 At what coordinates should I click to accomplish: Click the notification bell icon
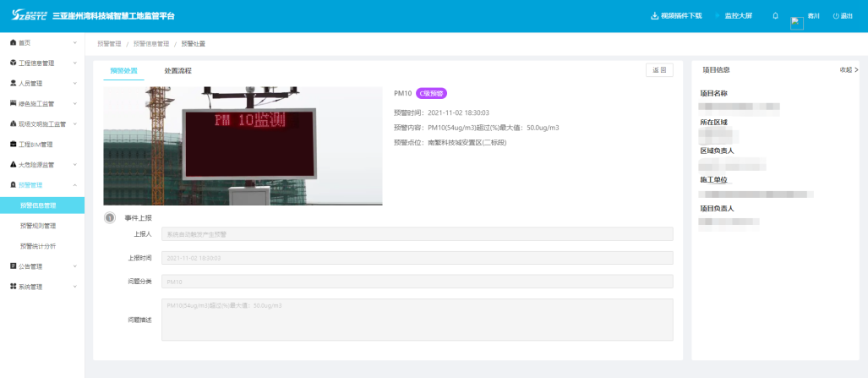[x=775, y=16]
